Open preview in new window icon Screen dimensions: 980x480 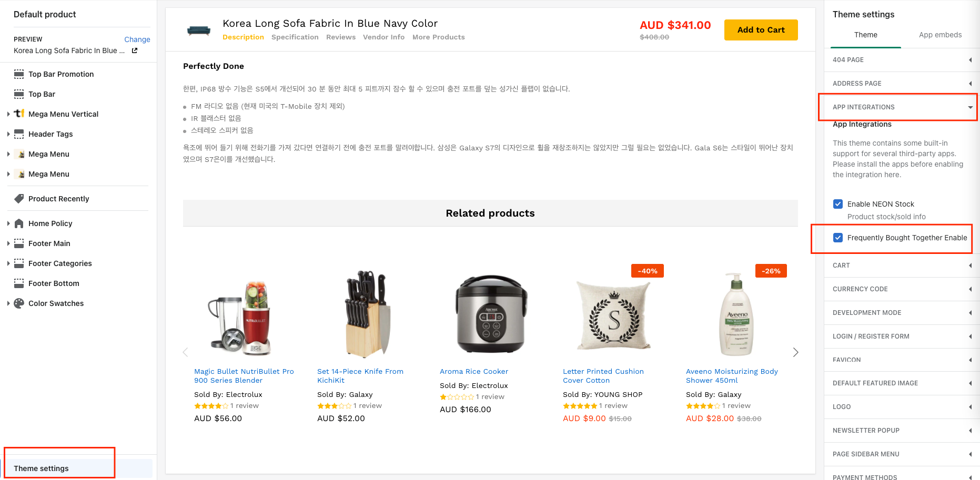tap(135, 50)
